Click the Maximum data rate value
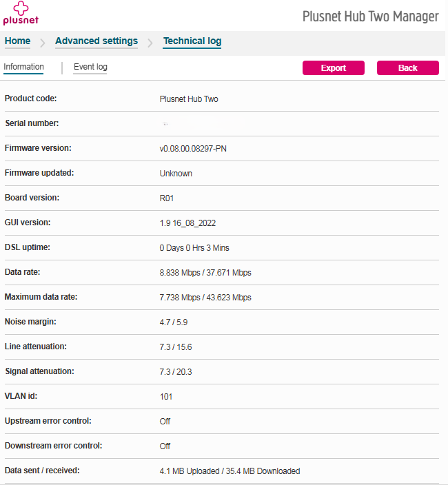The image size is (448, 485). click(x=205, y=298)
